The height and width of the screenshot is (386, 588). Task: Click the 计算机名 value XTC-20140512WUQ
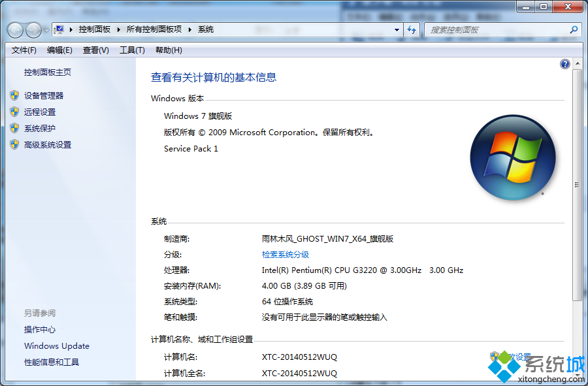pyautogui.click(x=299, y=357)
